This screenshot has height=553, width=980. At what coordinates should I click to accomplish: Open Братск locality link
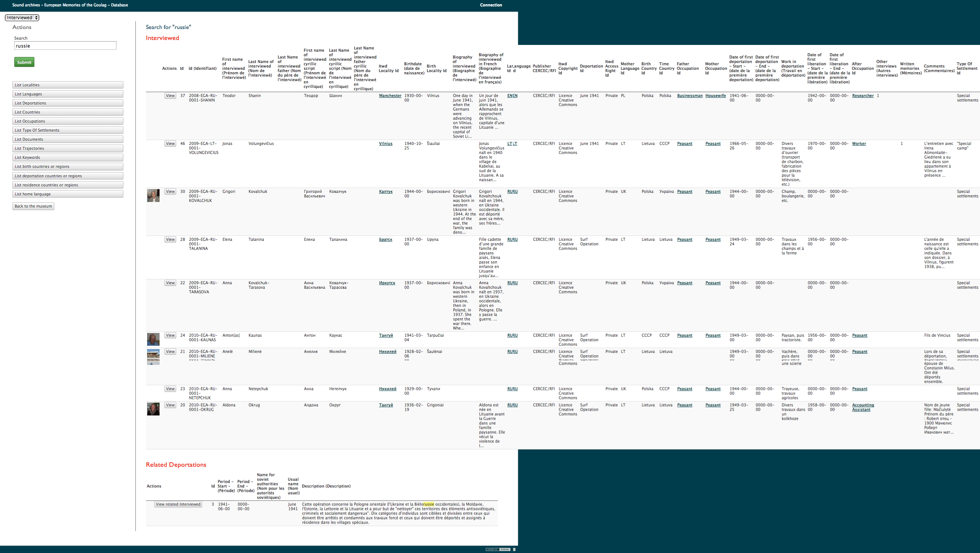(x=386, y=240)
